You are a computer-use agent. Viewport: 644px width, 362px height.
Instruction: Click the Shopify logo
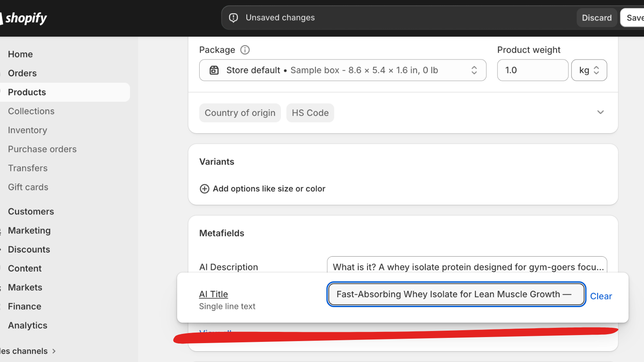point(25,18)
